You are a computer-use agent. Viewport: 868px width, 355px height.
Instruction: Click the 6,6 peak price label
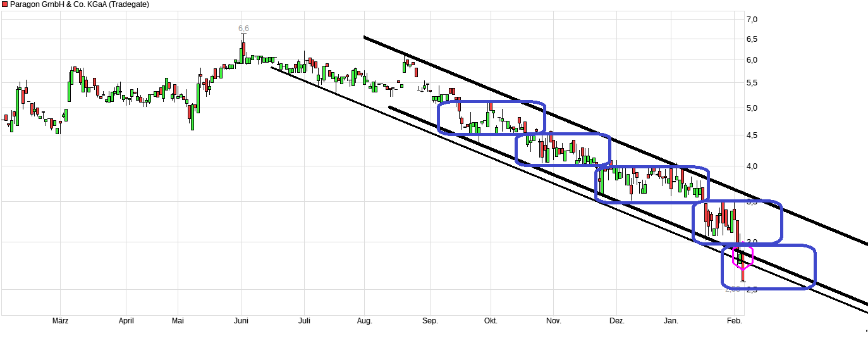pos(243,28)
